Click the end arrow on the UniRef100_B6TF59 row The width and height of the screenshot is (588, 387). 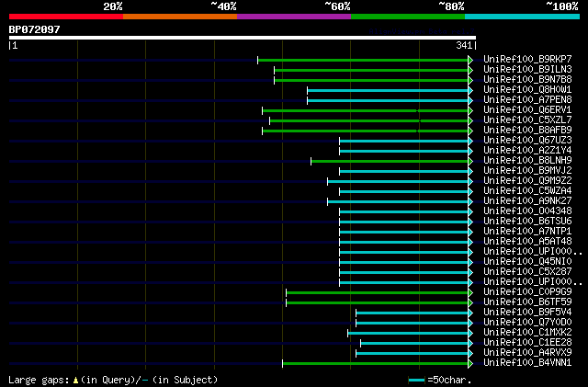point(470,303)
